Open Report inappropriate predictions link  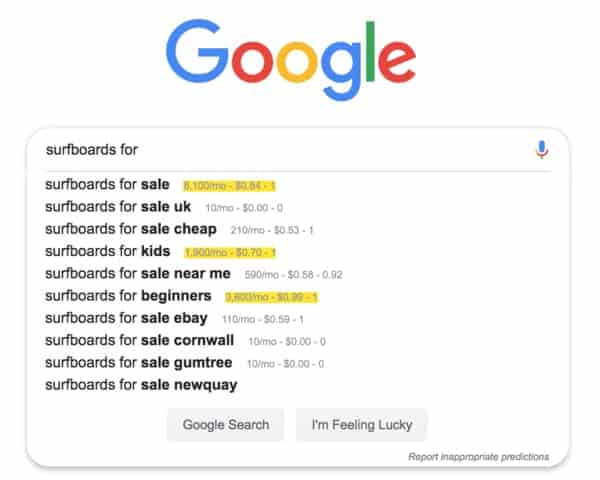tap(478, 457)
